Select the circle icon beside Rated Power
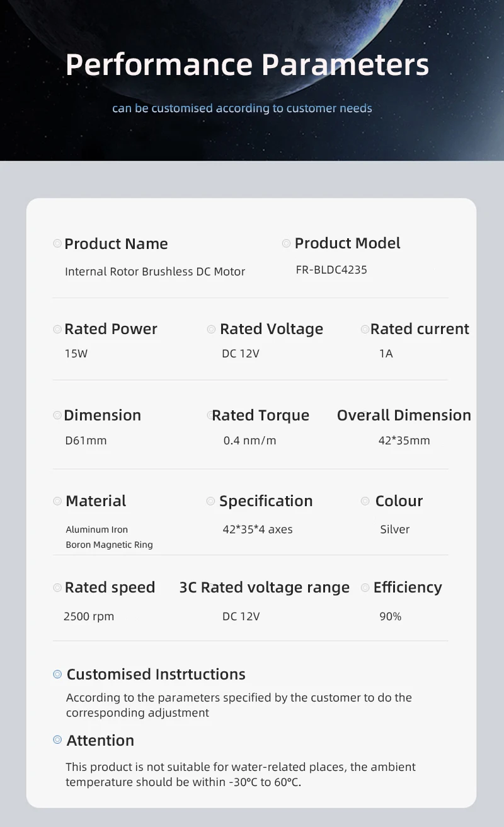504x827 pixels. click(x=57, y=329)
